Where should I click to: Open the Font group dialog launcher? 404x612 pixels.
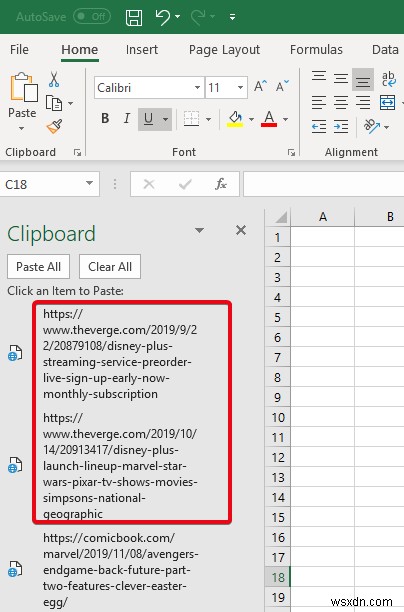click(x=291, y=153)
